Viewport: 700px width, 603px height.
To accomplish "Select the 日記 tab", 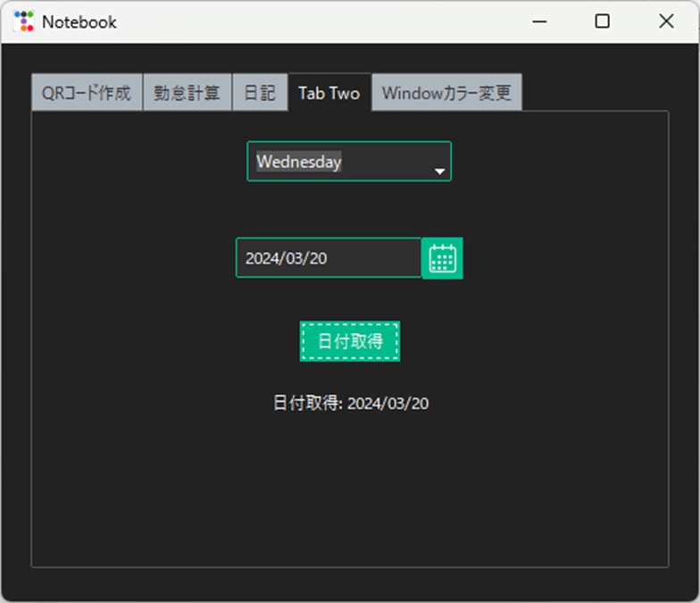I will click(260, 93).
